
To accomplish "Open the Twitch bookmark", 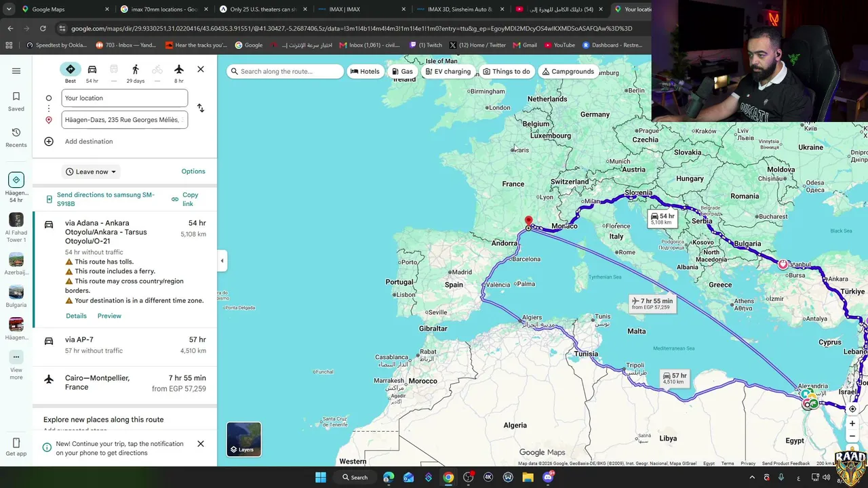I will tap(426, 45).
